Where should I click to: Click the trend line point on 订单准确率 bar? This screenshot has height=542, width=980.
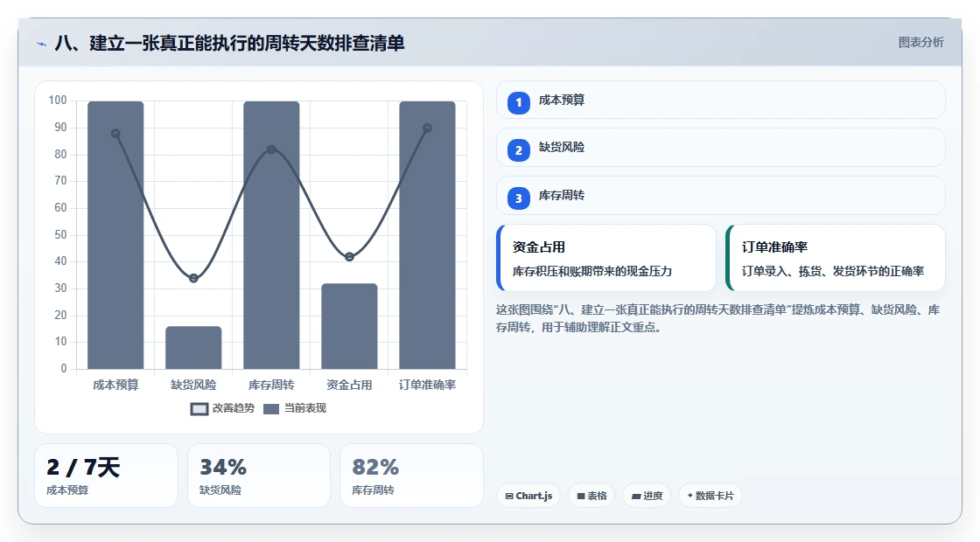click(x=428, y=128)
